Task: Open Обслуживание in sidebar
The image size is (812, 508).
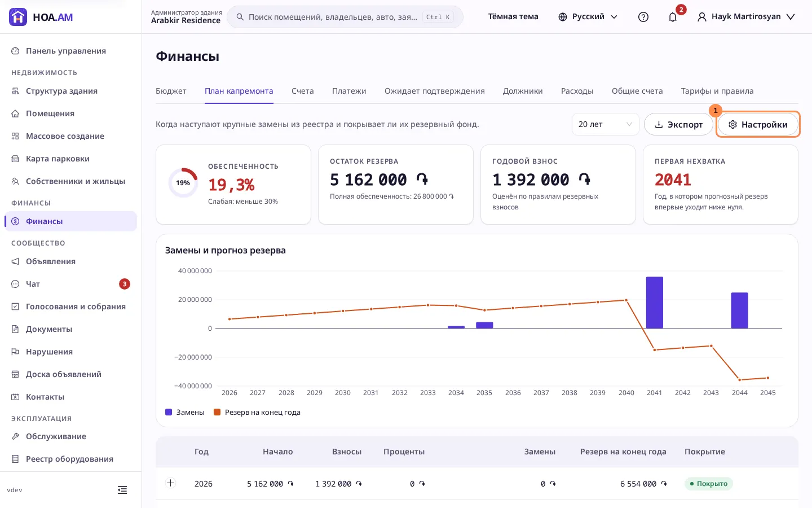Action: (70, 436)
